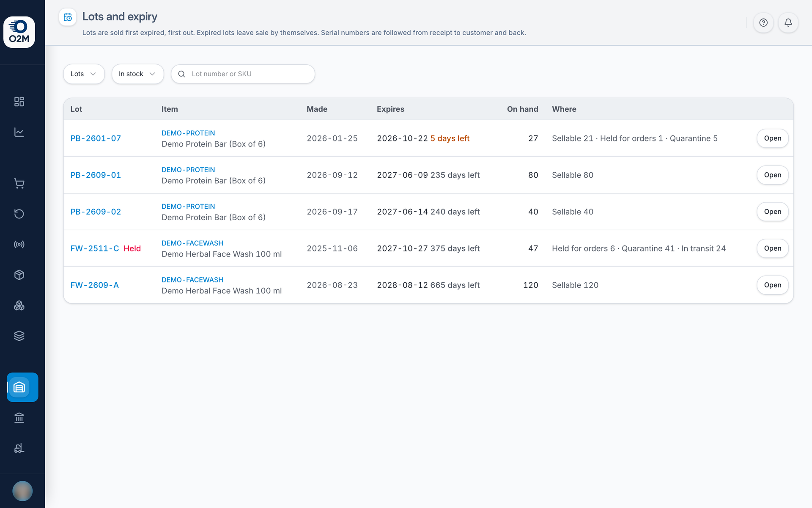Open the forklift icon in the sidebar
Image resolution: width=812 pixels, height=508 pixels.
point(19,448)
